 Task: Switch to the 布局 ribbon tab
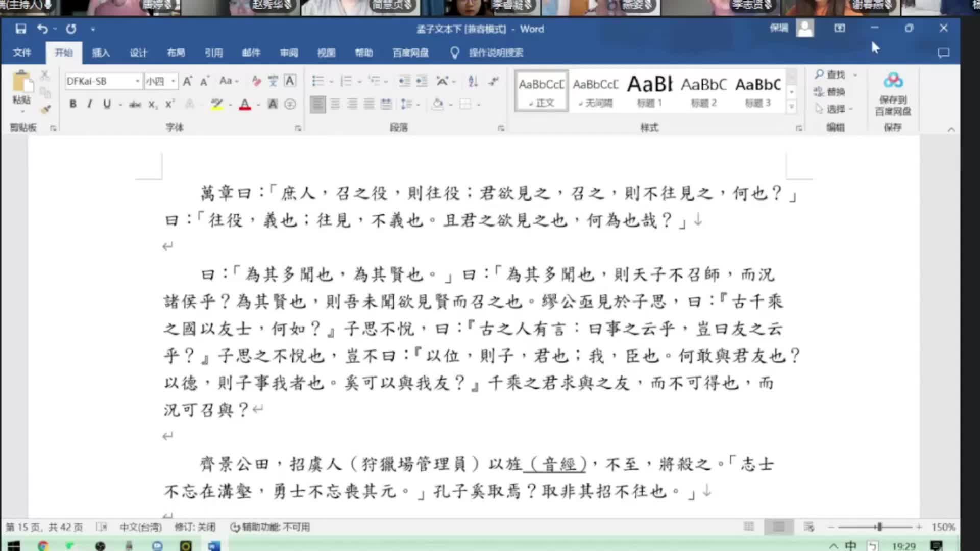pos(176,53)
